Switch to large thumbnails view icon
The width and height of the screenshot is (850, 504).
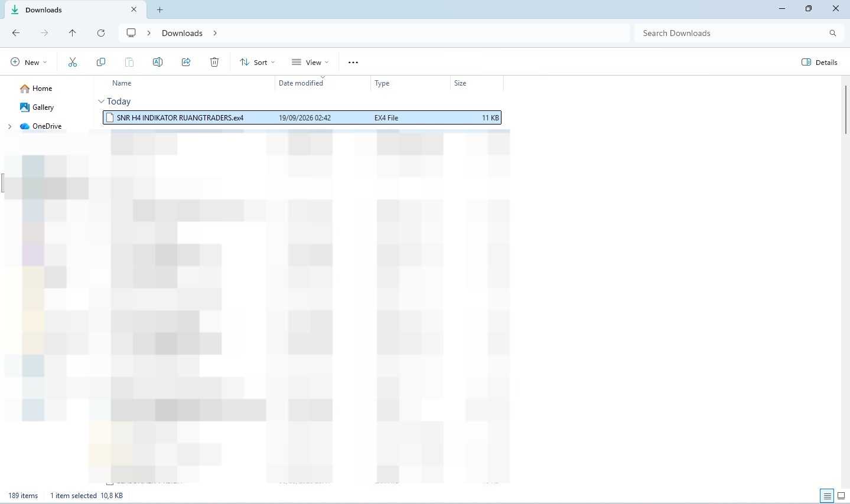click(841, 496)
